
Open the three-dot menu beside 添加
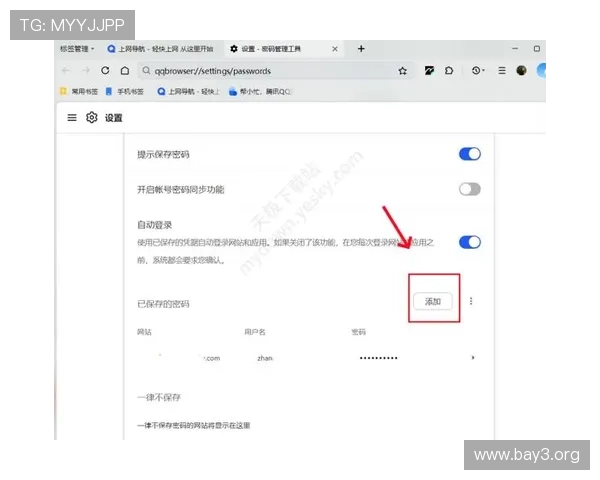471,301
